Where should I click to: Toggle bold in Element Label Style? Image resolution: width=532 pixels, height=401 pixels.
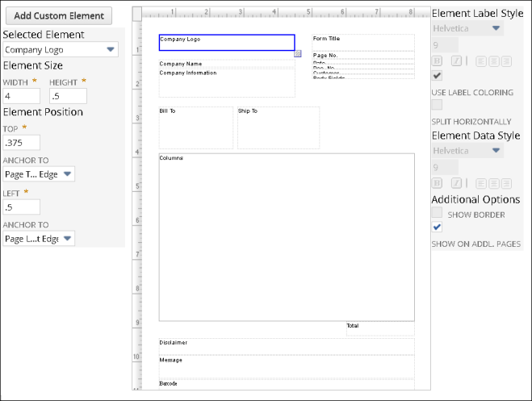(438, 61)
